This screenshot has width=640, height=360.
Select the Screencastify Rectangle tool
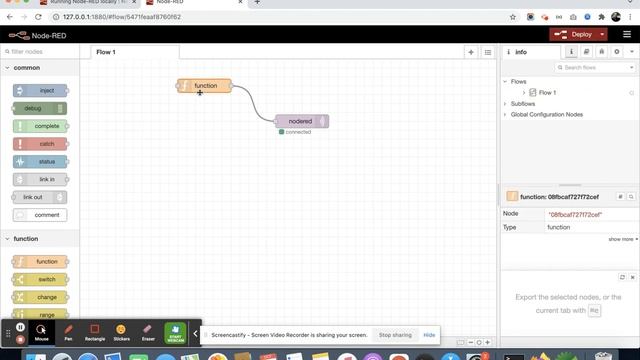95,333
